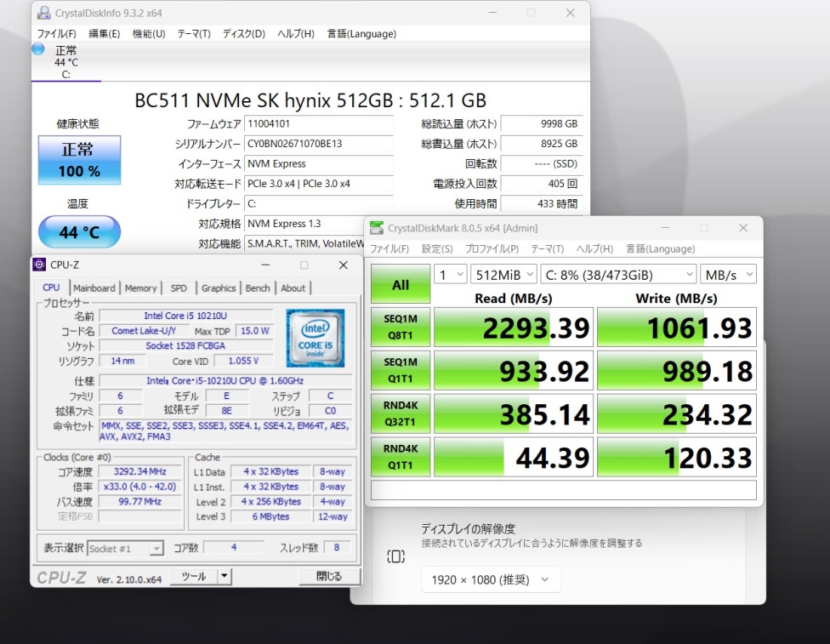Viewport: 830px width, 644px height.
Task: Open the test count dropdown showing 1
Action: (451, 275)
